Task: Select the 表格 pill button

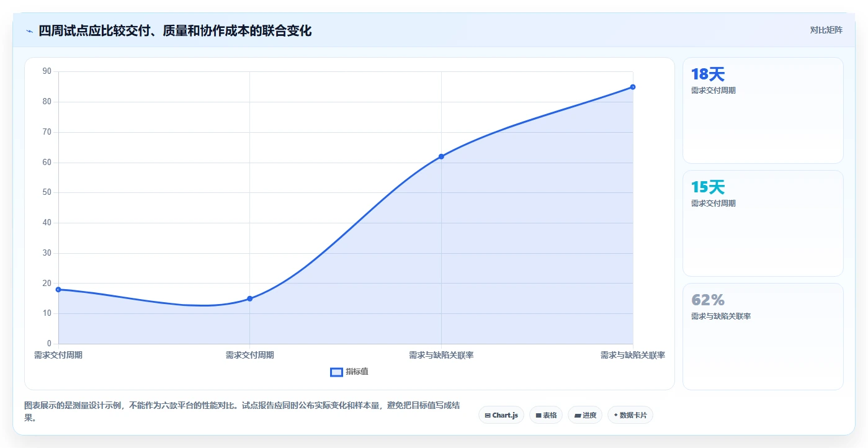Action: pos(546,415)
